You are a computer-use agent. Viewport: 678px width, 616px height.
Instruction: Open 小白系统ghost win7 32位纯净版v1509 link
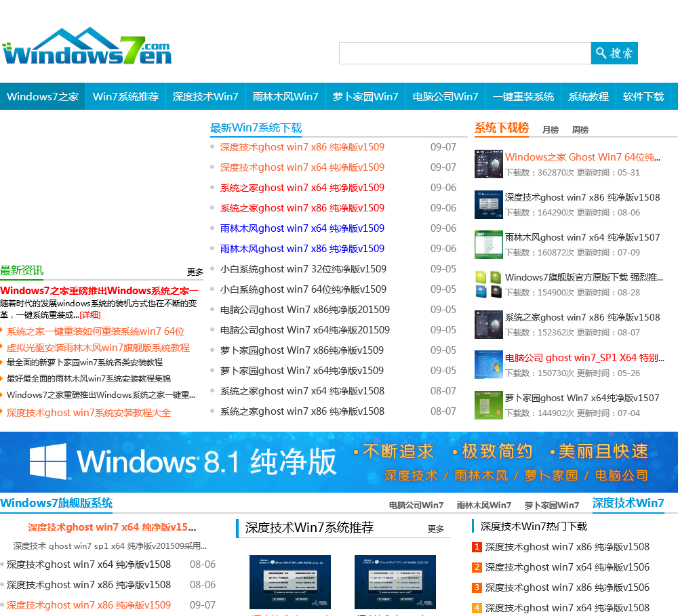click(303, 269)
